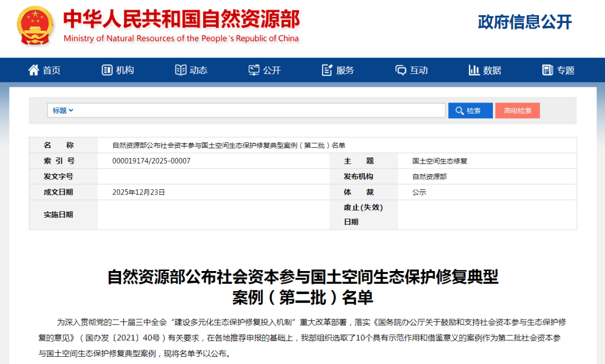
Task: Click the magnifier icon inside 检索 button
Action: [x=460, y=110]
